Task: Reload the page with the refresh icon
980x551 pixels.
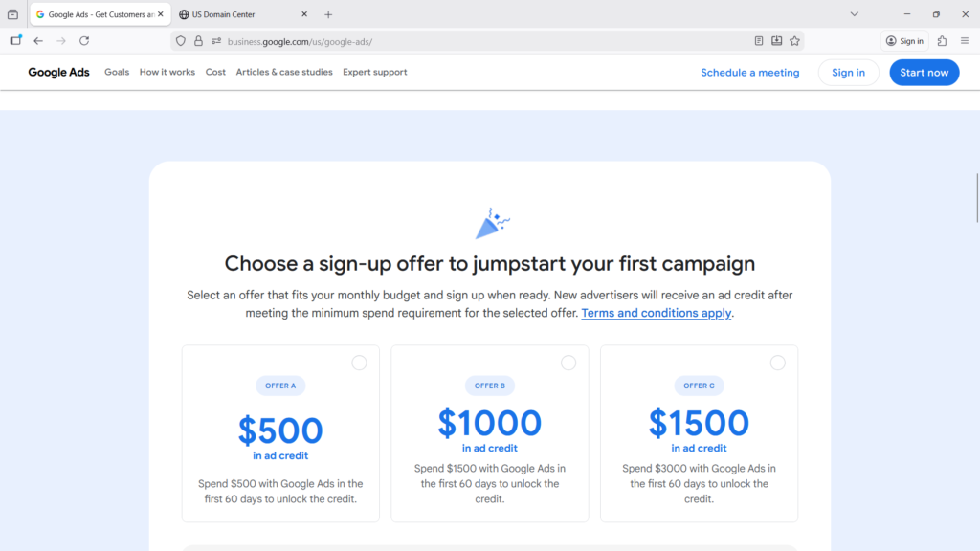Action: coord(84,41)
